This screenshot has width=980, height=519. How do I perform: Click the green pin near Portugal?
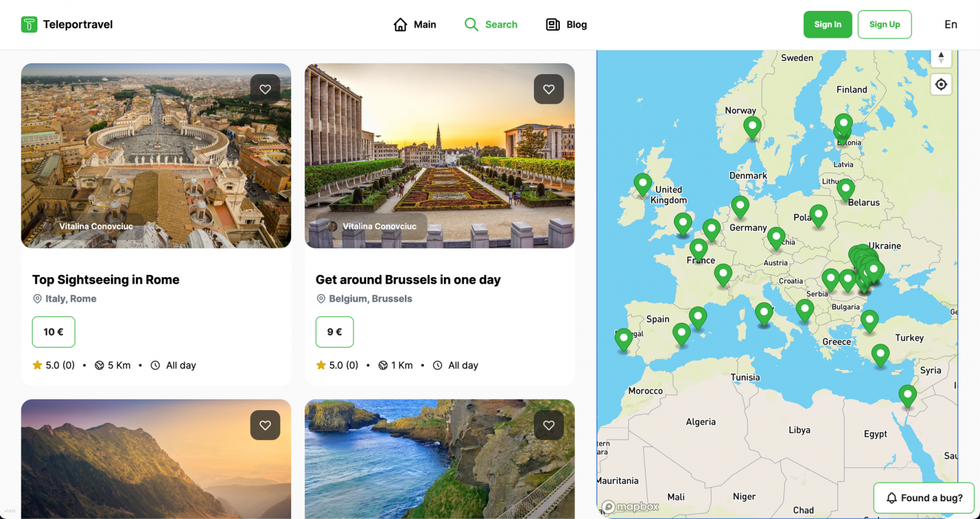(x=624, y=340)
